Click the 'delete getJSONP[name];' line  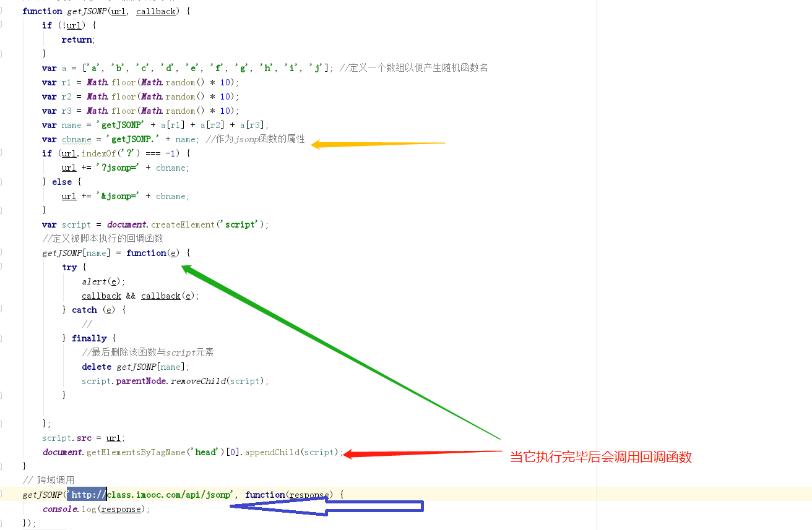[x=136, y=367]
